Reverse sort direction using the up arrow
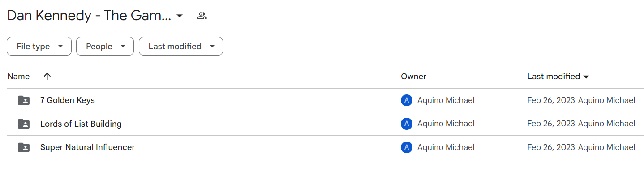644x176 pixels. pyautogui.click(x=47, y=77)
